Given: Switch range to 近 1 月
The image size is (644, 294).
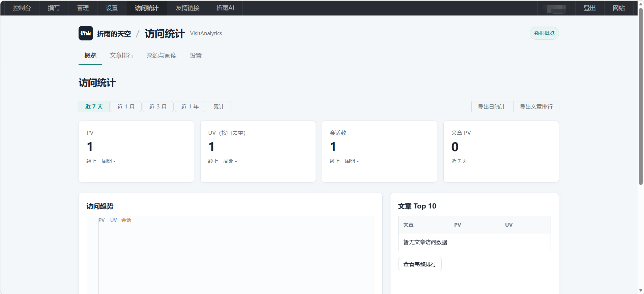Looking at the screenshot, I should pos(126,106).
